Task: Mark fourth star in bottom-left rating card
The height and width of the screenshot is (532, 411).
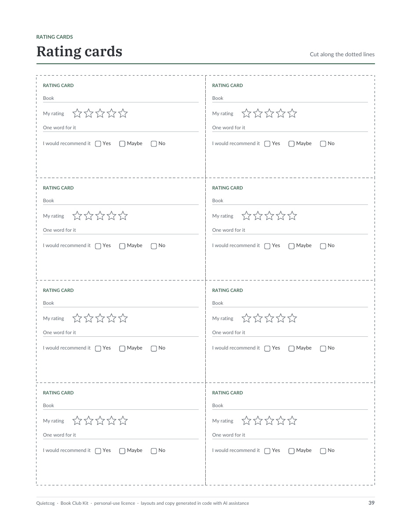Action: coord(112,421)
